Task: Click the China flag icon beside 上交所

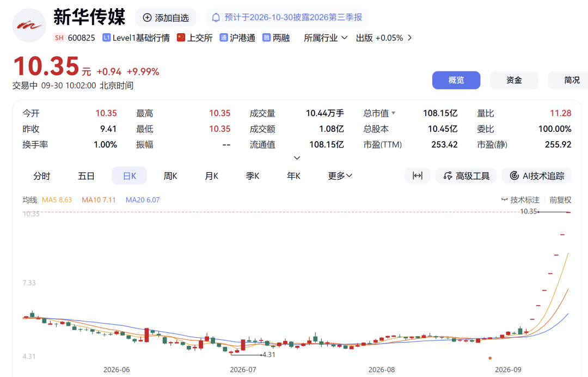Action: click(x=181, y=38)
